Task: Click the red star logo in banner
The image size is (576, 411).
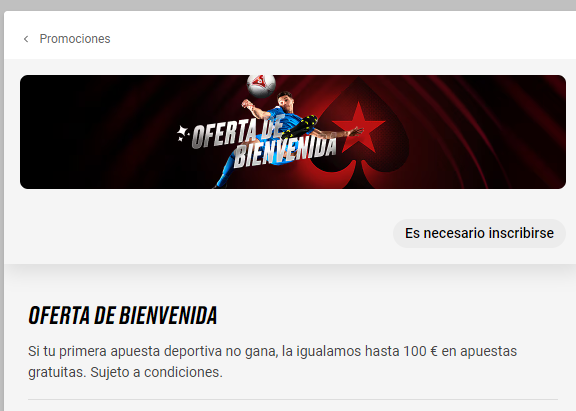Action: [x=359, y=127]
